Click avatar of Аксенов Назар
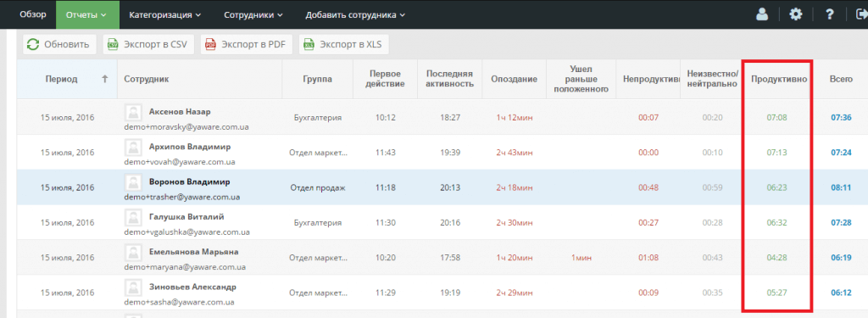This screenshot has width=868, height=318. coord(133,113)
